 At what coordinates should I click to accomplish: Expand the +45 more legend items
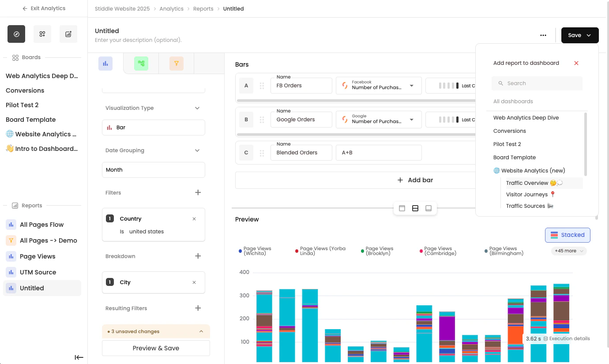pyautogui.click(x=569, y=251)
